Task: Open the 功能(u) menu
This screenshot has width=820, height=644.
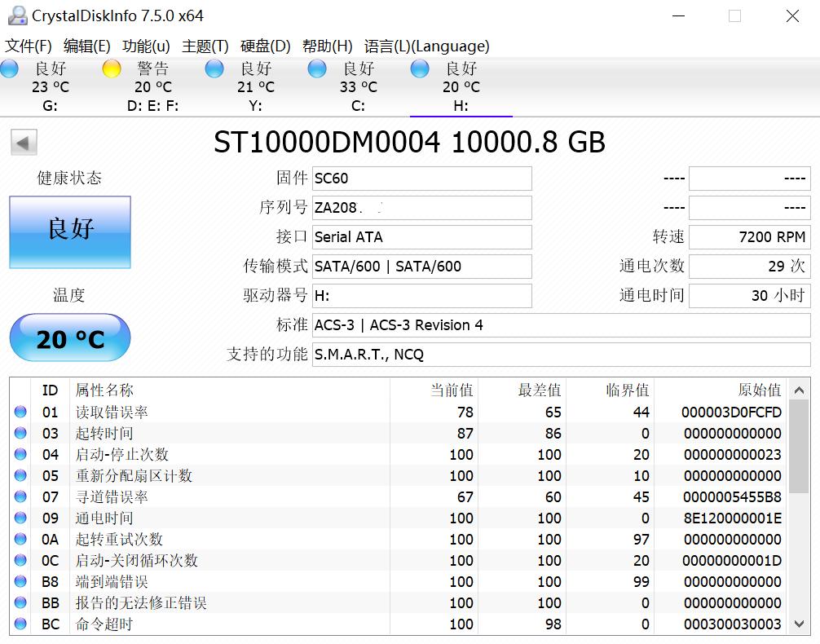Action: [146, 46]
